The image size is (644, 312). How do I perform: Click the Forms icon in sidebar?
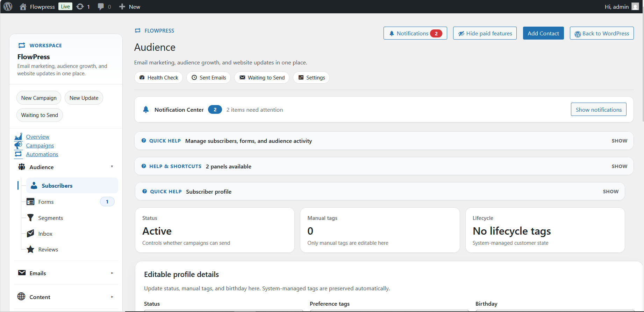[x=30, y=202]
